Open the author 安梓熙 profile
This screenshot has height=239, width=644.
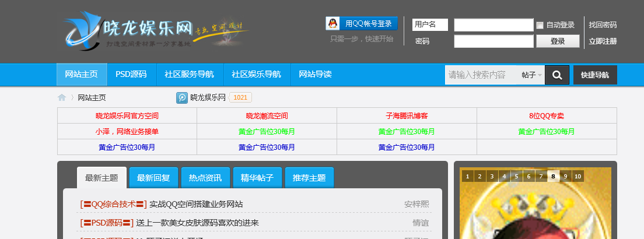416,203
